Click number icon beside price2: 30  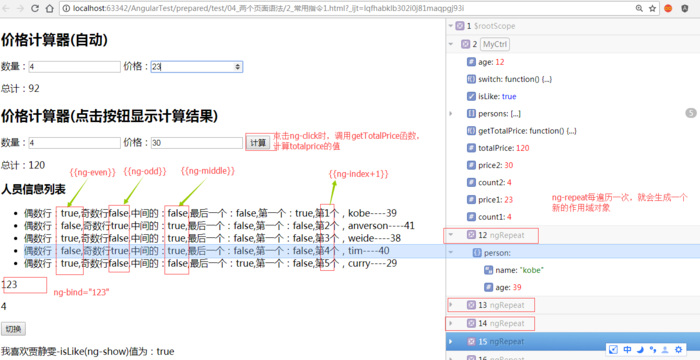(471, 165)
